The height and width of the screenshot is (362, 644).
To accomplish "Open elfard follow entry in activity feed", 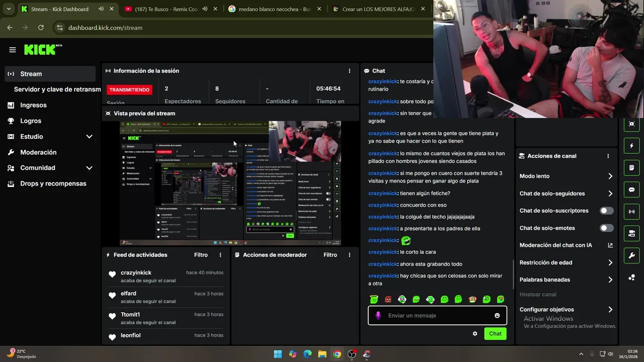I will [166, 297].
